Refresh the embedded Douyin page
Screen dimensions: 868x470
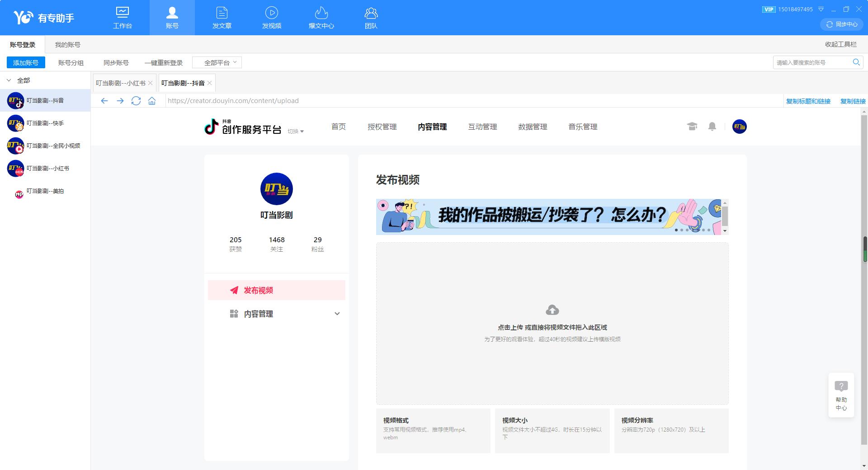(136, 101)
